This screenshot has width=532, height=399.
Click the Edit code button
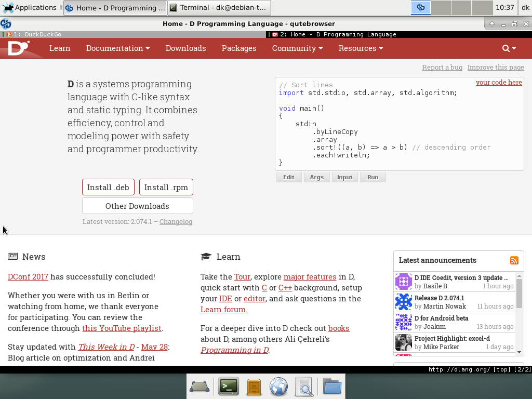tap(289, 177)
